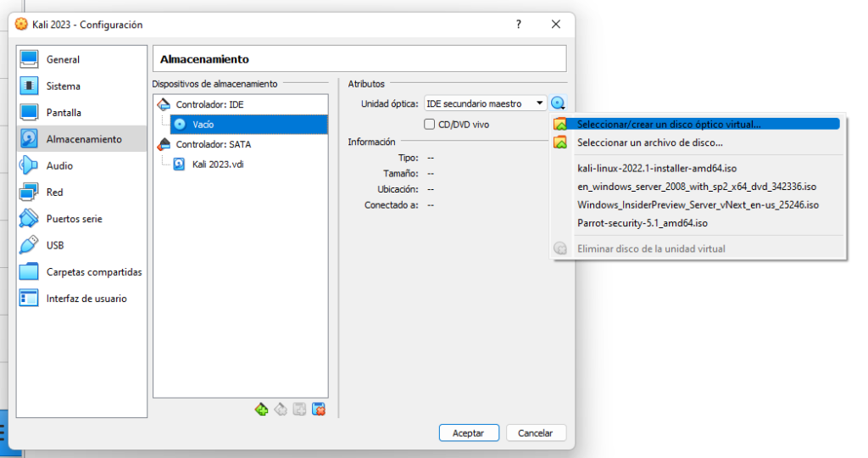Image resolution: width=868 pixels, height=458 pixels.
Task: Click the SATA controller icon
Action: click(x=164, y=144)
